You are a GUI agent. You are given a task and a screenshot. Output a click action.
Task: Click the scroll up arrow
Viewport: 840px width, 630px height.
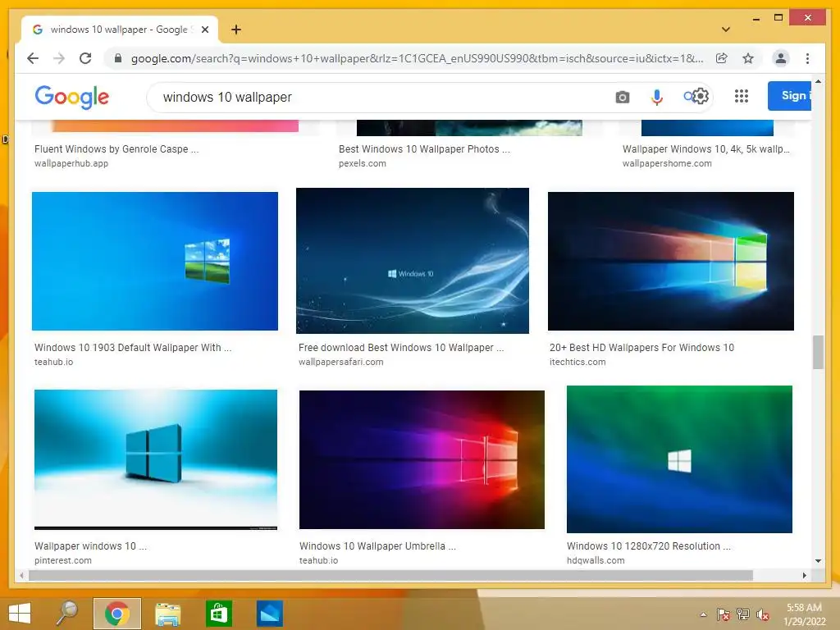[818, 81]
